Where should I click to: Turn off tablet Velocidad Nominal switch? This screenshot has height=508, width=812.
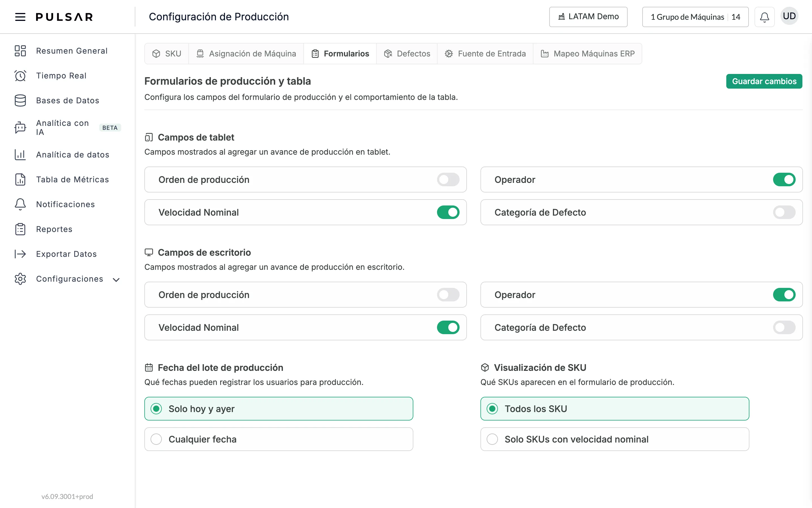coord(448,212)
